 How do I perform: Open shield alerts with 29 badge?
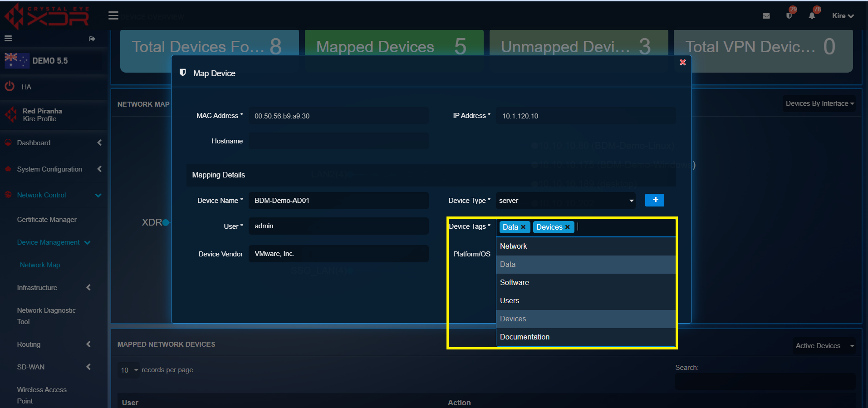(790, 15)
